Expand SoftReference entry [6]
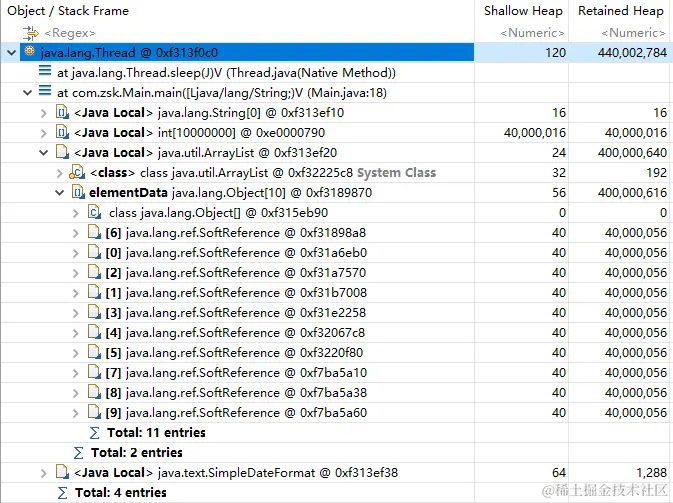 [x=76, y=233]
